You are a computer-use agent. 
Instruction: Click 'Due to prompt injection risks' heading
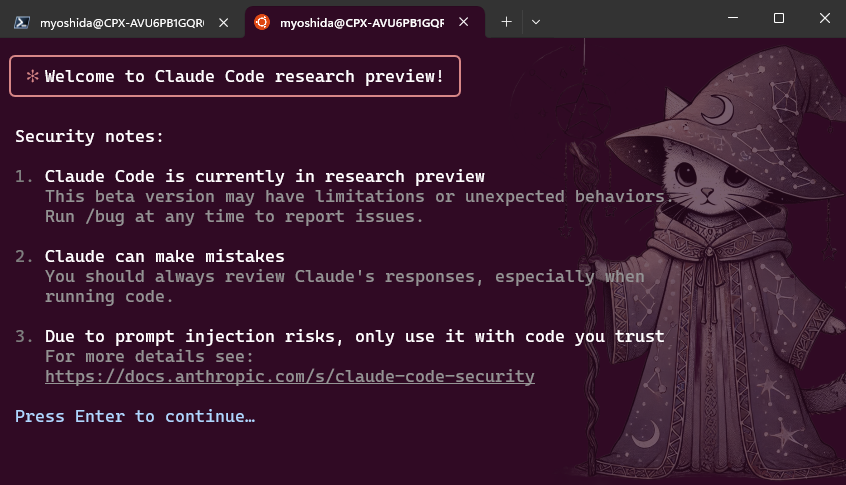(x=354, y=337)
